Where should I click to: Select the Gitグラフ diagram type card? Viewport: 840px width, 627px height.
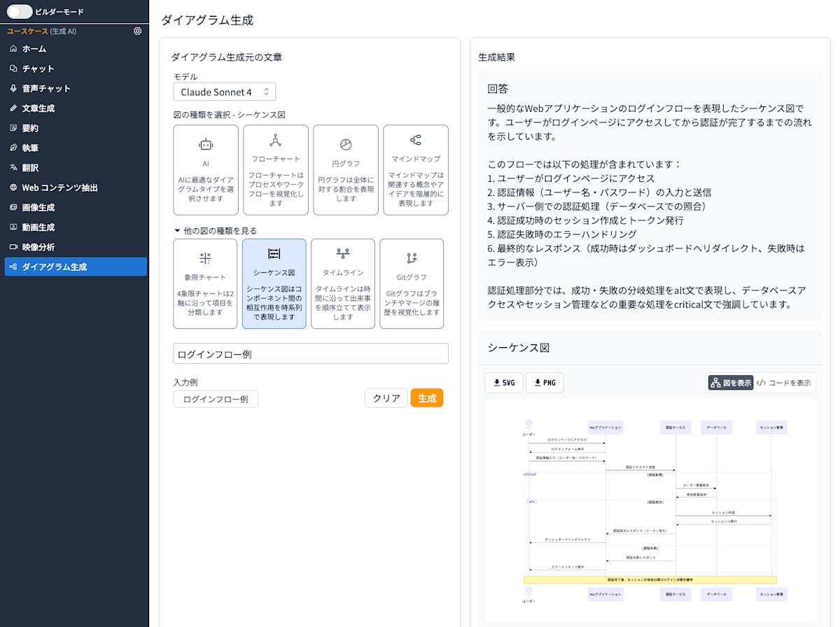coord(412,283)
